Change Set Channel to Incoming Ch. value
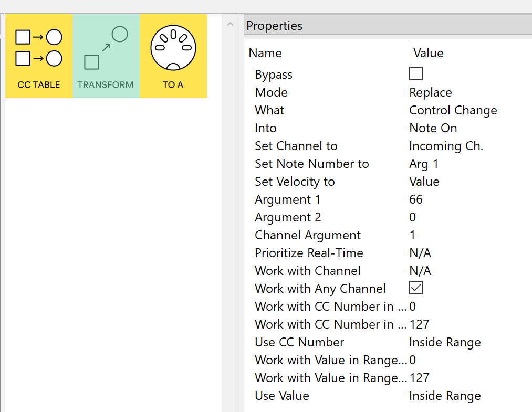532x412 pixels. (446, 146)
